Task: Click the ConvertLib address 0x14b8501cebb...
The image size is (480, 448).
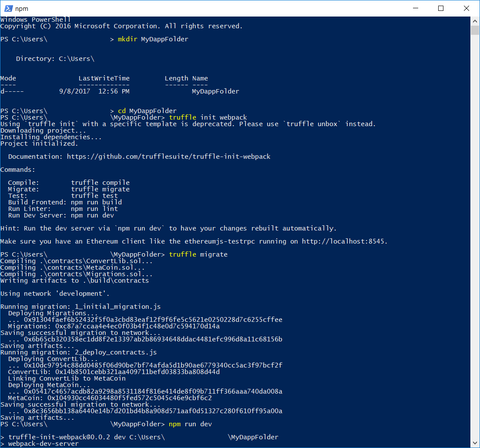Action: tap(138, 372)
